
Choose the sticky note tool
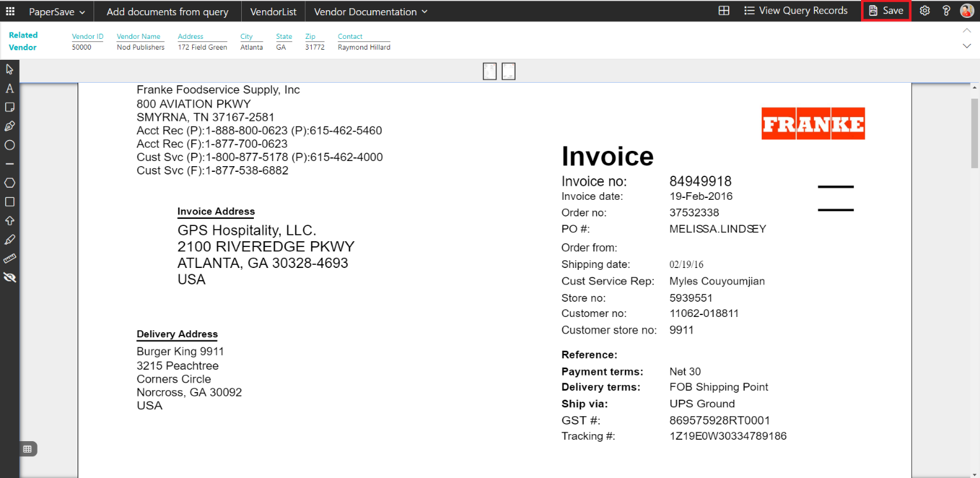click(10, 107)
